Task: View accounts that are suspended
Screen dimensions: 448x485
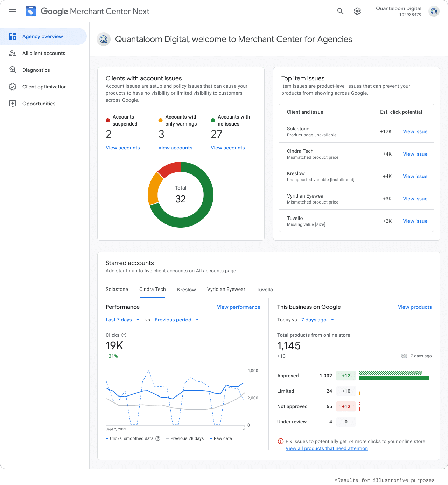Action: click(123, 148)
